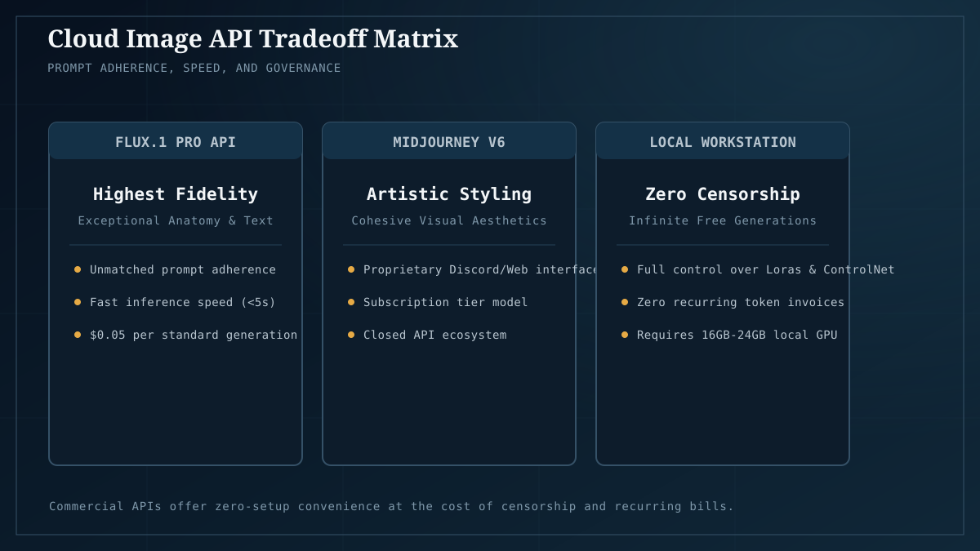Select the 'FLUX.1 PRO API' card header

pyautogui.click(x=176, y=141)
